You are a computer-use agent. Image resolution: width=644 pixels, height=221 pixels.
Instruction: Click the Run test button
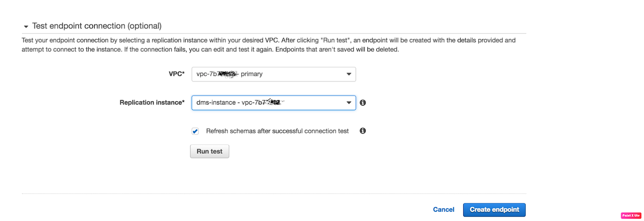click(x=210, y=151)
